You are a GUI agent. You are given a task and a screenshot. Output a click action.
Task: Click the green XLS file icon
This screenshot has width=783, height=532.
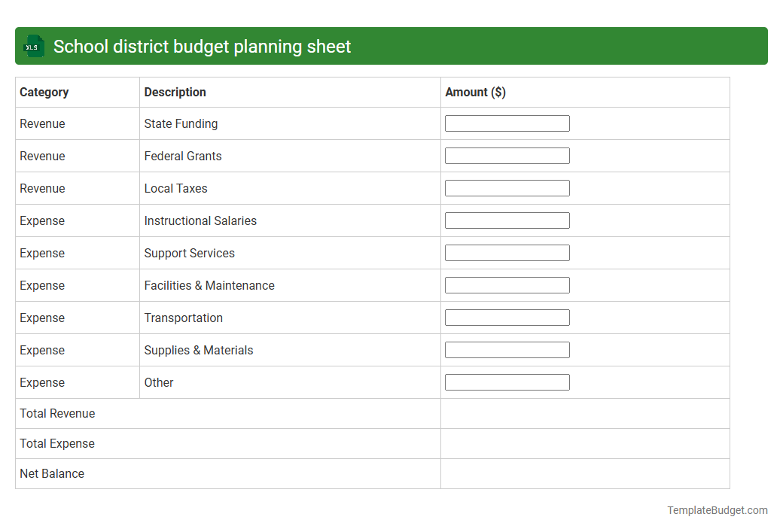pyautogui.click(x=33, y=46)
